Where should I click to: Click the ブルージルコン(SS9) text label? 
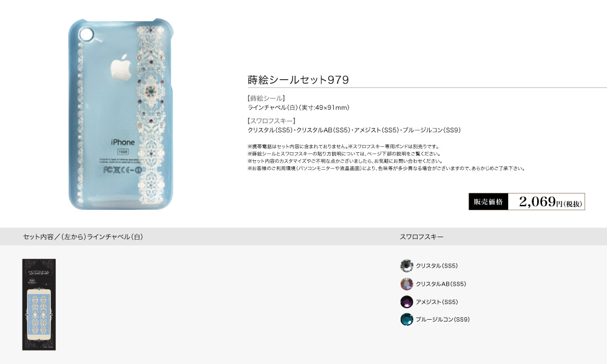click(443, 320)
